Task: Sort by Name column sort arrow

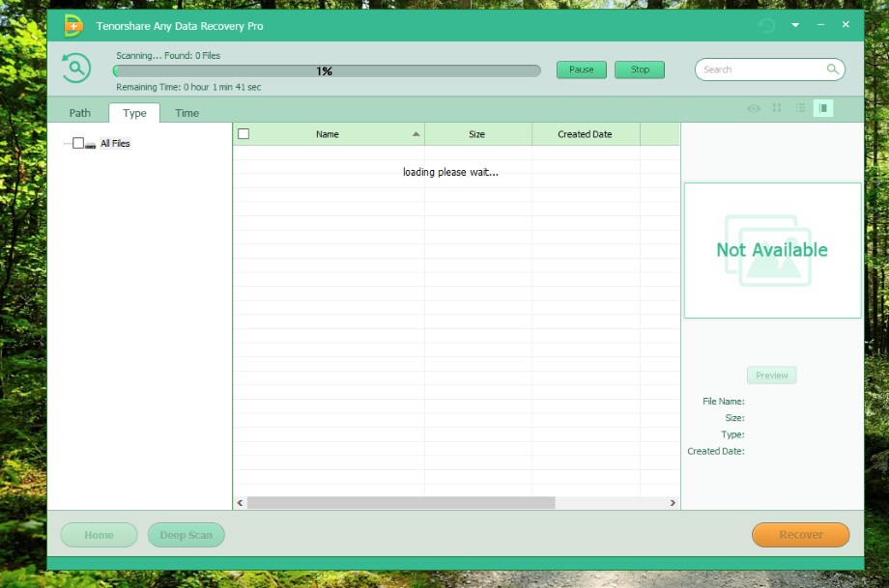Action: (416, 134)
